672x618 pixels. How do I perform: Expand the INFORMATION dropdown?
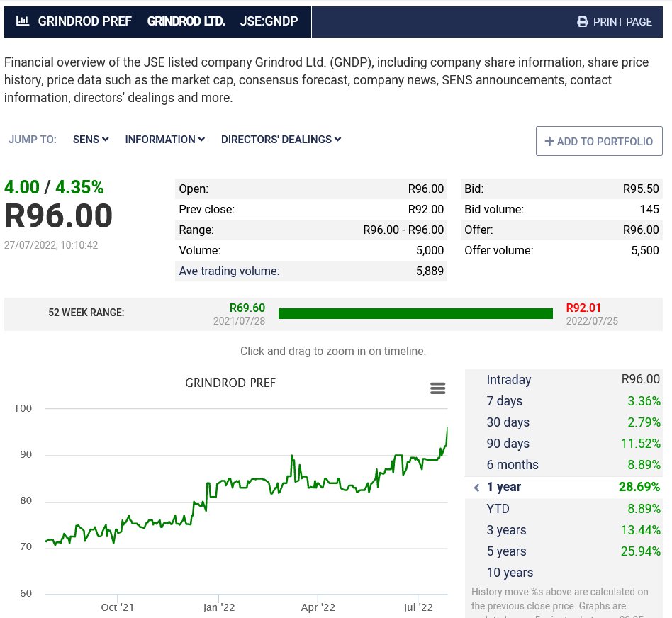[165, 140]
